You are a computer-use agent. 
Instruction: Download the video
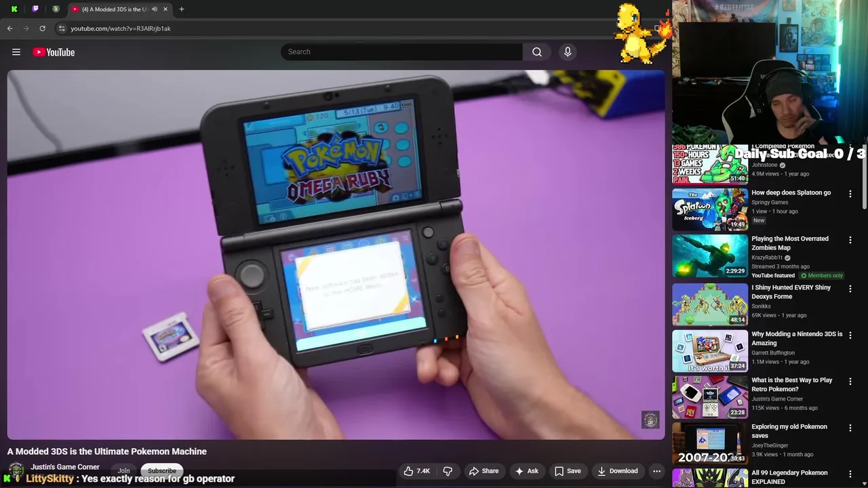tap(617, 471)
